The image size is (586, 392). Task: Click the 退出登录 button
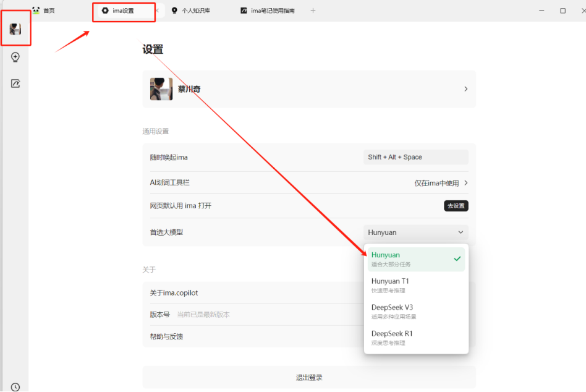coord(309,377)
